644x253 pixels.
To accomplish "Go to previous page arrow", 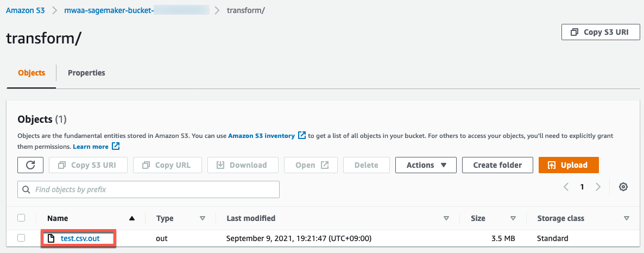I will click(x=566, y=187).
